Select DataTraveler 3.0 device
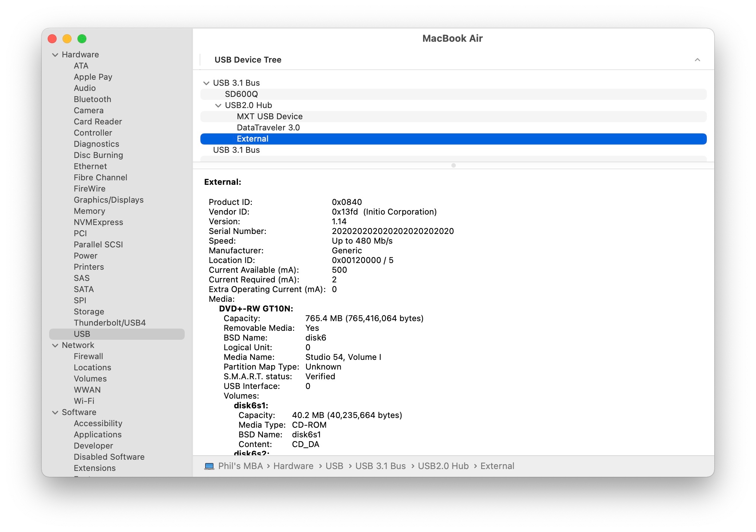 click(268, 128)
